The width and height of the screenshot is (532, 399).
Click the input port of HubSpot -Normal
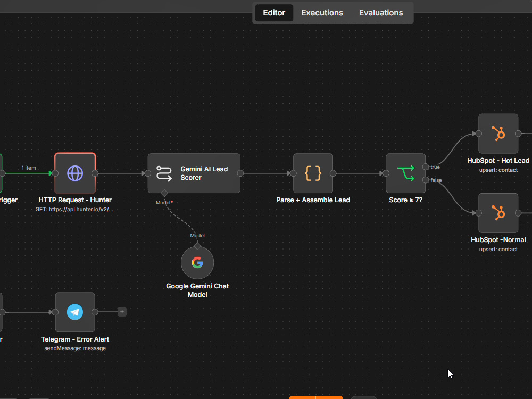[478, 213]
